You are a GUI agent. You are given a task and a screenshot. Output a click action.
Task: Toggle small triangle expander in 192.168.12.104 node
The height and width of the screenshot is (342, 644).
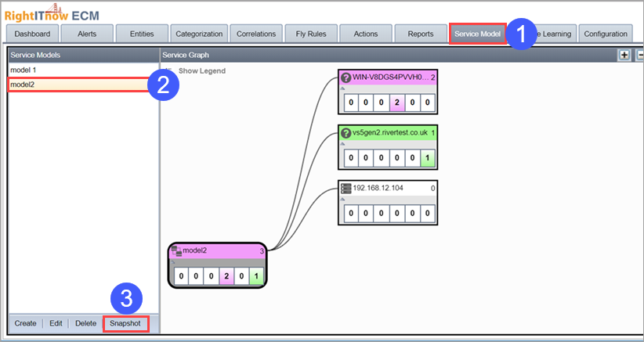click(x=342, y=200)
